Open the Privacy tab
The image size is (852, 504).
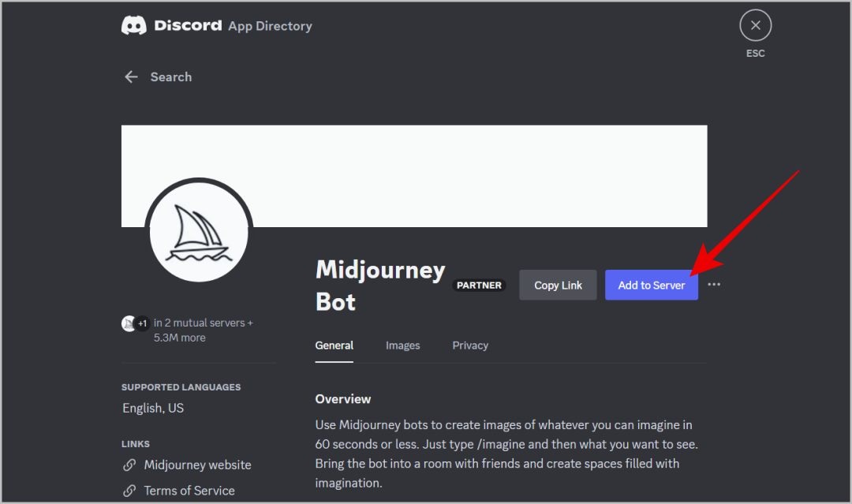[470, 345]
